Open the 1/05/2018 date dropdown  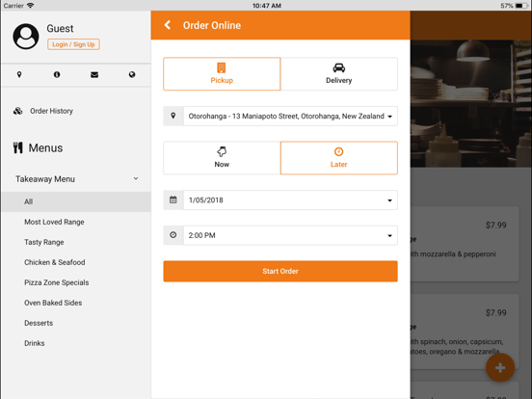290,199
